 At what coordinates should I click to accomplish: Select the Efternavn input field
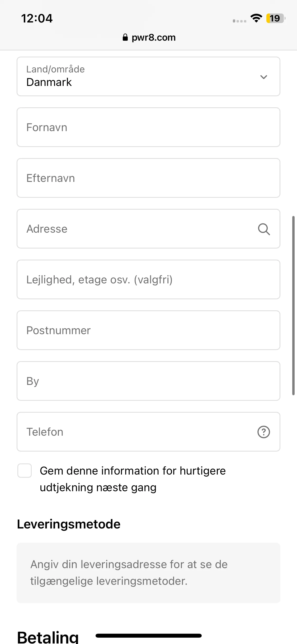click(148, 178)
